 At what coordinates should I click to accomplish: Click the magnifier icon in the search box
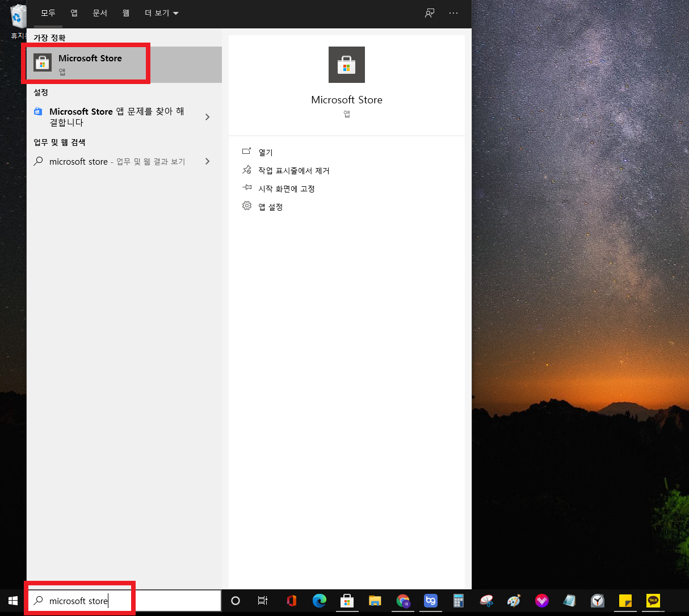coord(38,601)
